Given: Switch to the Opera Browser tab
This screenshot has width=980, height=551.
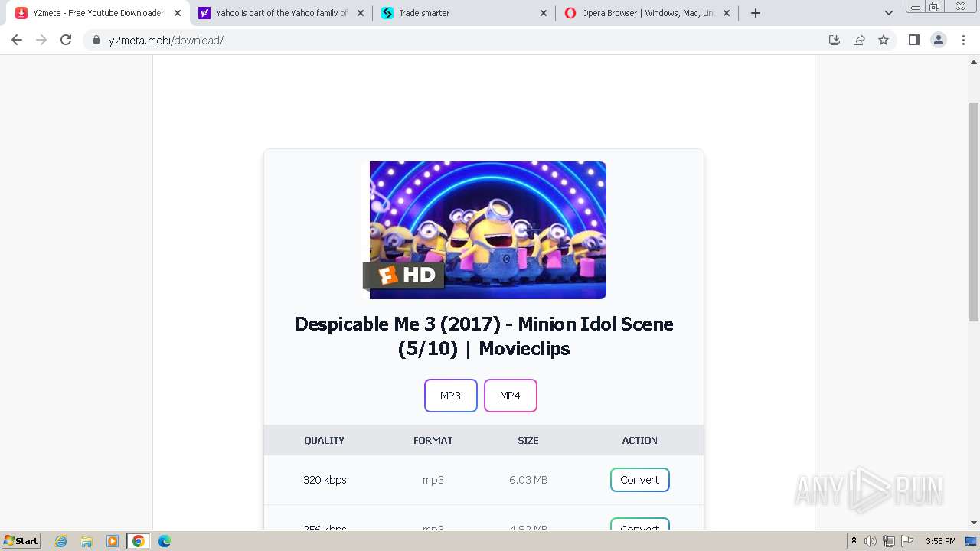Looking at the screenshot, I should click(x=648, y=13).
